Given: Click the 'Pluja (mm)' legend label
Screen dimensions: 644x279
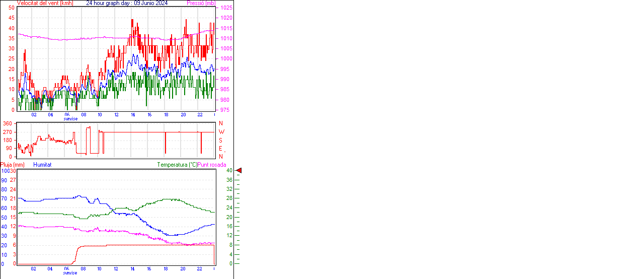Looking at the screenshot, I should coord(13,165).
